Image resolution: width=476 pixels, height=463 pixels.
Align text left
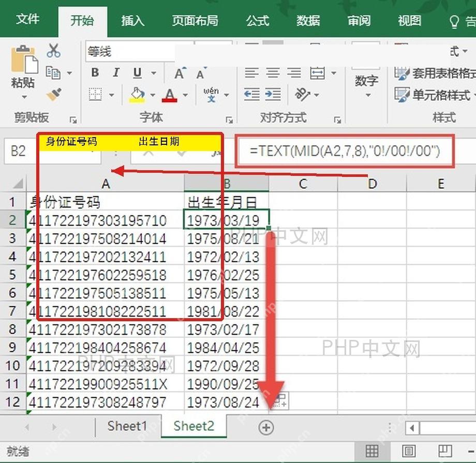(x=251, y=73)
